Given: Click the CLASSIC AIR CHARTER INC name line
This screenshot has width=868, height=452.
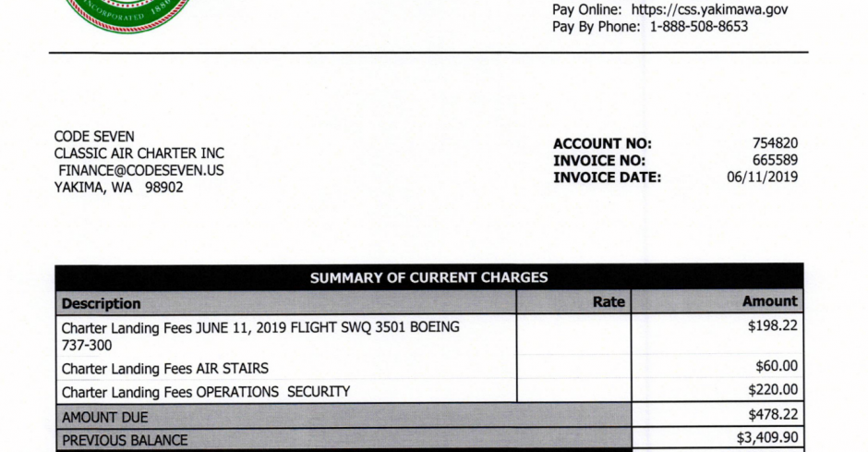Looking at the screenshot, I should [x=139, y=153].
